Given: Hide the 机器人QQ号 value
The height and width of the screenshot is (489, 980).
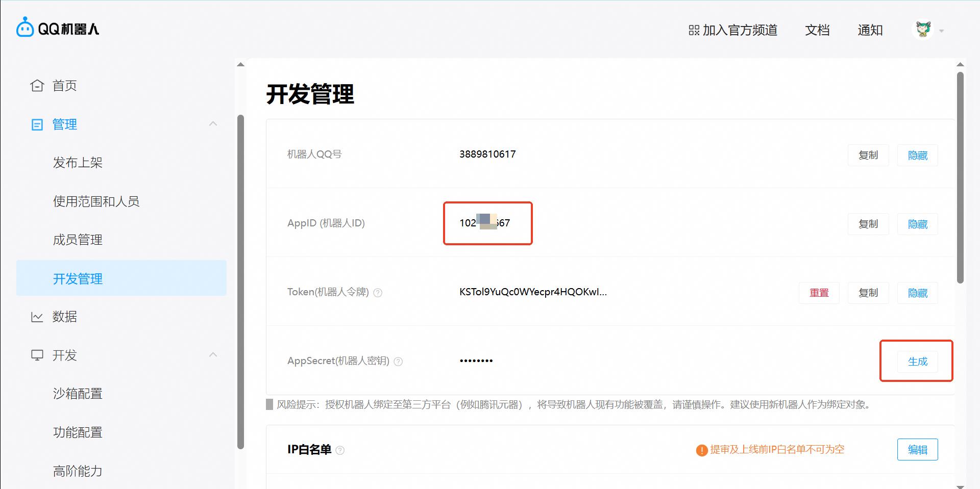Looking at the screenshot, I should pyautogui.click(x=917, y=155).
